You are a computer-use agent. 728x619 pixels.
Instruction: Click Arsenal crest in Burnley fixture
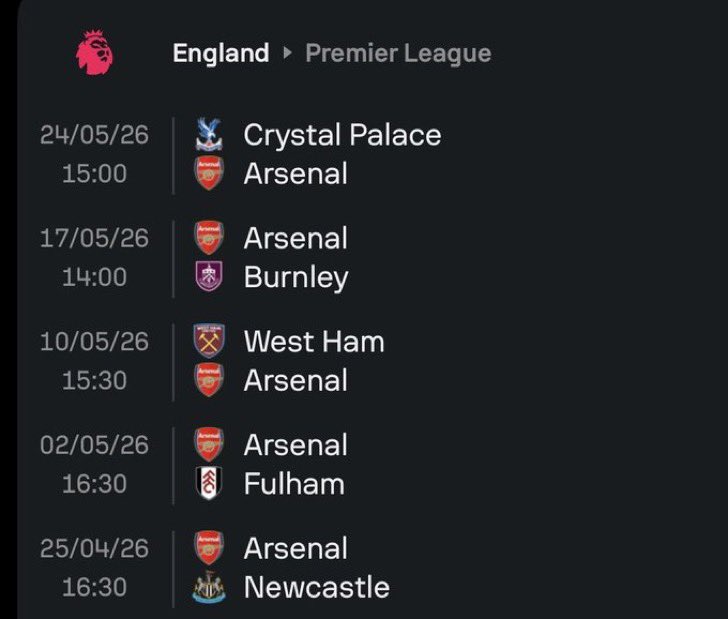[209, 238]
